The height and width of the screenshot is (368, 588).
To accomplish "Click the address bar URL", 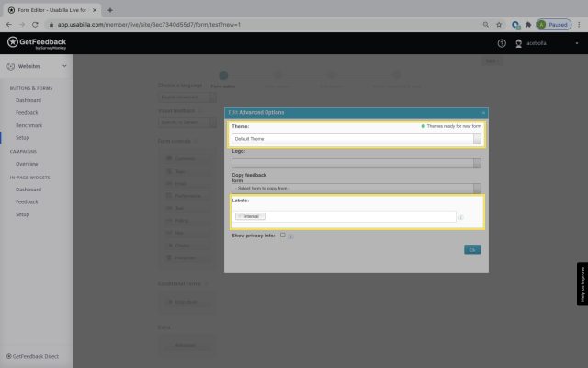I will coord(149,25).
